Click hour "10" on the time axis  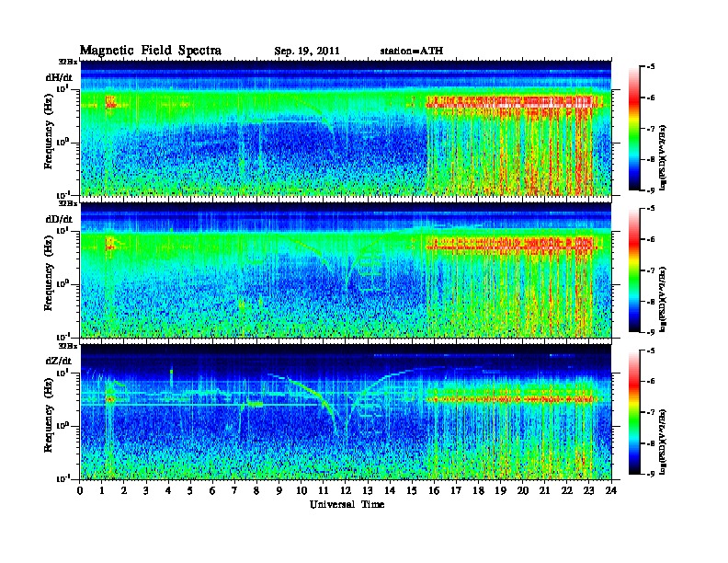pyautogui.click(x=301, y=491)
